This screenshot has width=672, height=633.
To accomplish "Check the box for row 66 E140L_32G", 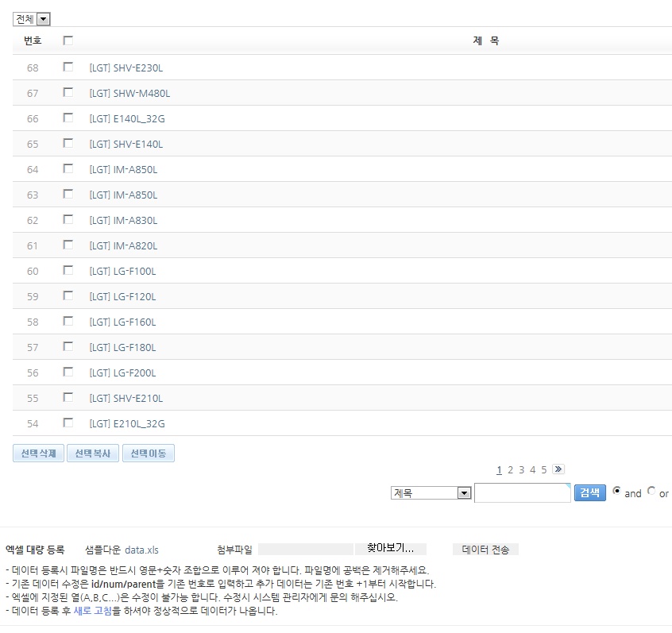I will [x=68, y=118].
